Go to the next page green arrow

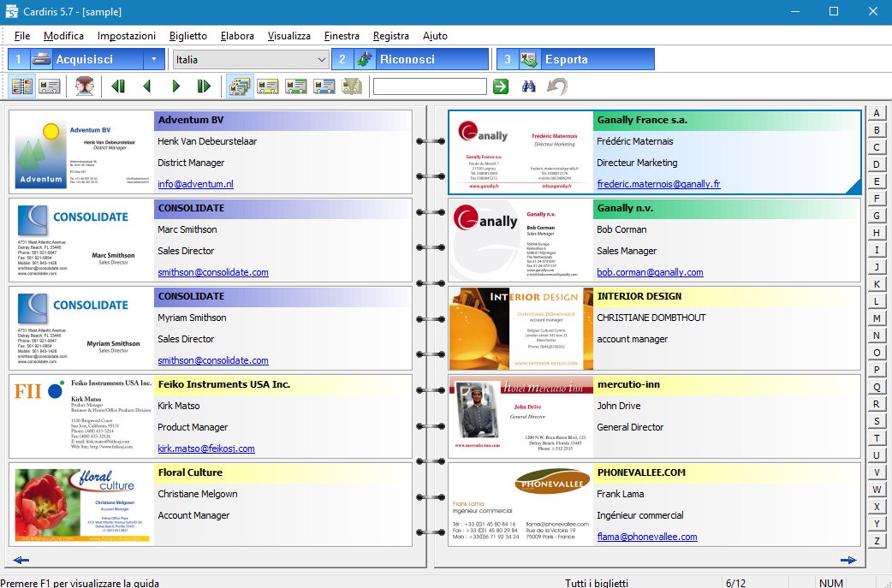point(175,86)
